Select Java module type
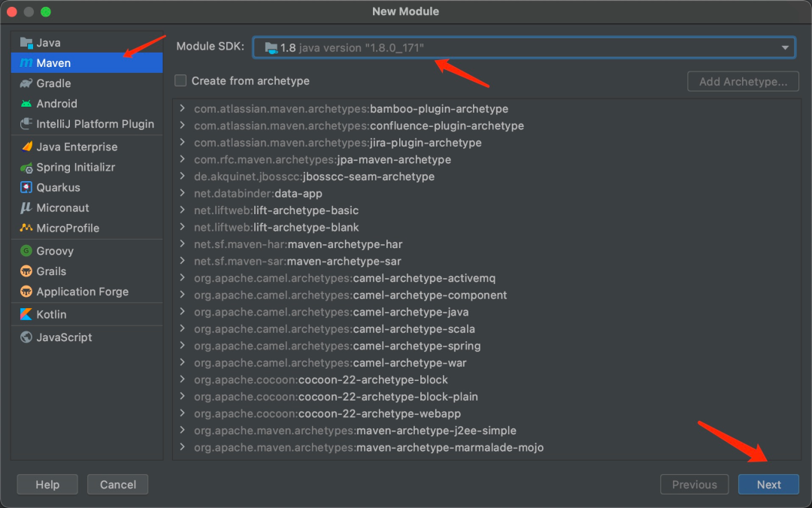The height and width of the screenshot is (508, 812). 86,43
